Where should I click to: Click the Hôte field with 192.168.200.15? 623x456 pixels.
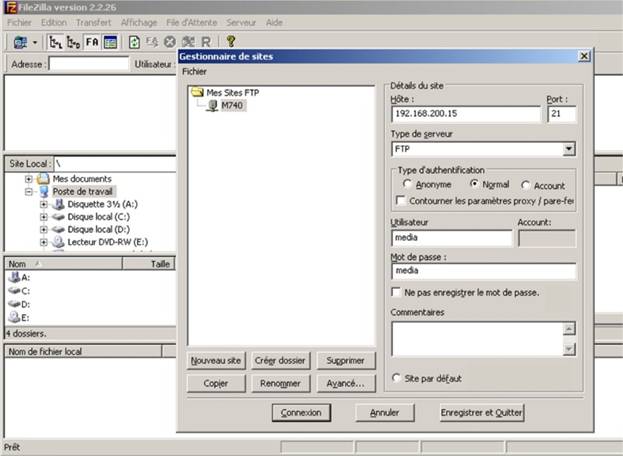point(466,114)
